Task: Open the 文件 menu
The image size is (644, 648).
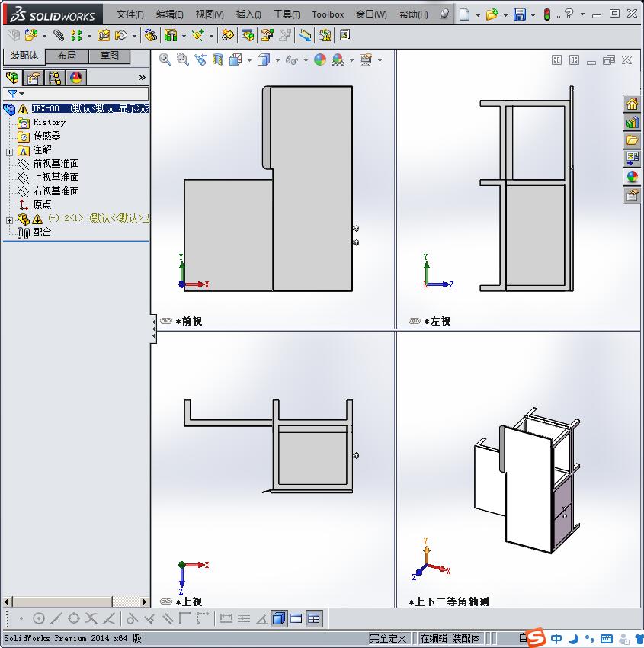Action: pyautogui.click(x=130, y=14)
